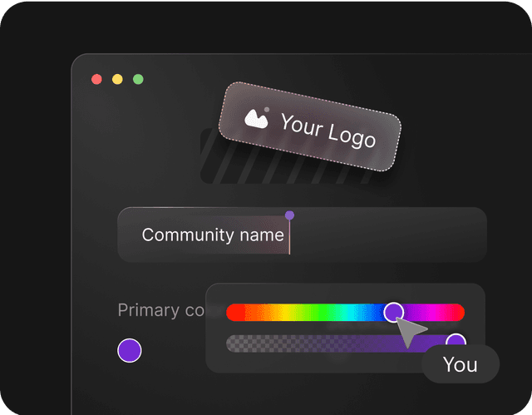Click the purple text cursor handle

pyautogui.click(x=289, y=215)
